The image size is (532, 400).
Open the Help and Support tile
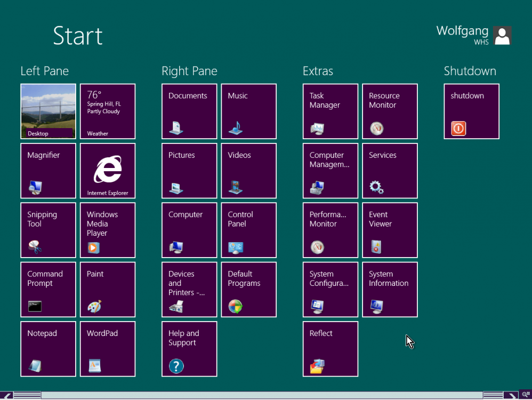[x=189, y=349]
